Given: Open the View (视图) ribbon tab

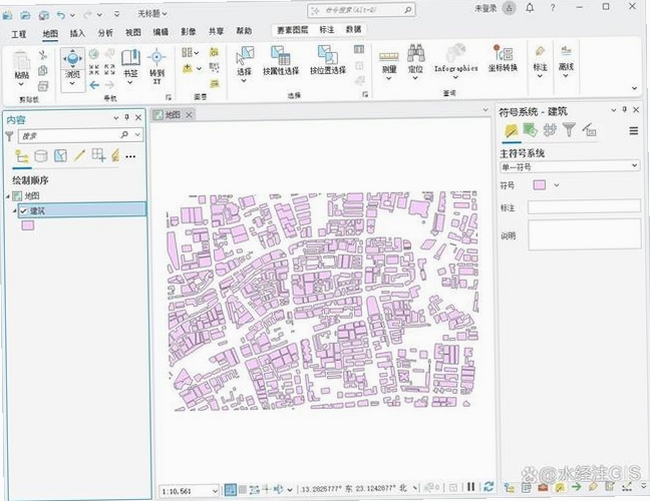Looking at the screenshot, I should 133,32.
